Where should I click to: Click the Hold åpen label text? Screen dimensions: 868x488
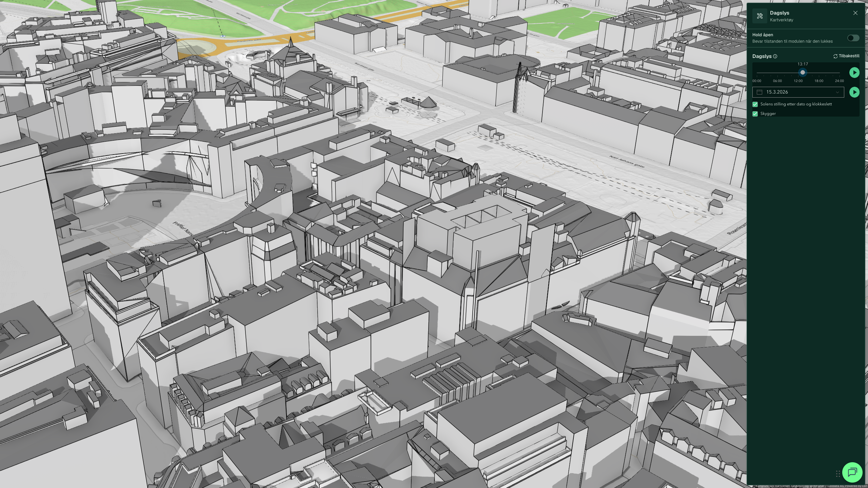(x=763, y=35)
